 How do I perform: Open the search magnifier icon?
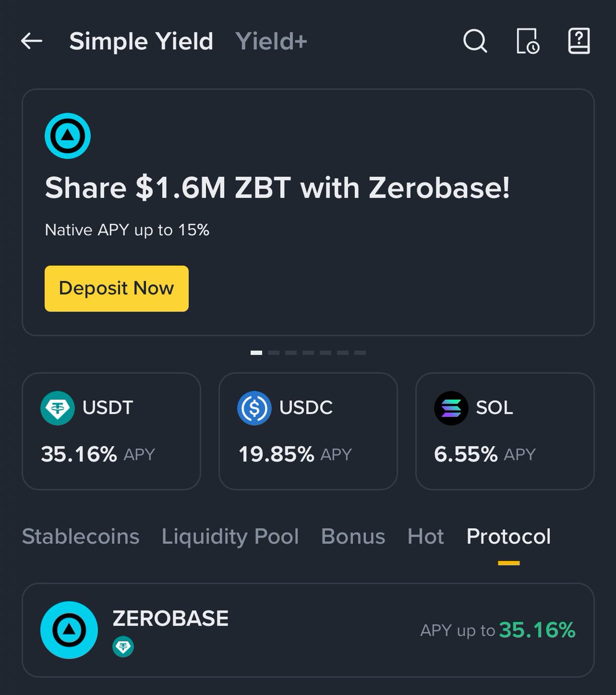(x=475, y=42)
